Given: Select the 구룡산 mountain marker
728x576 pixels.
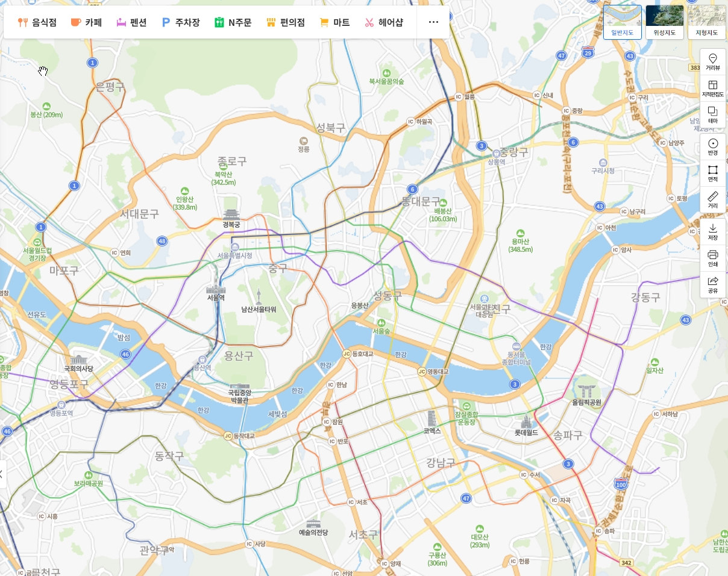Looking at the screenshot, I should 437,546.
